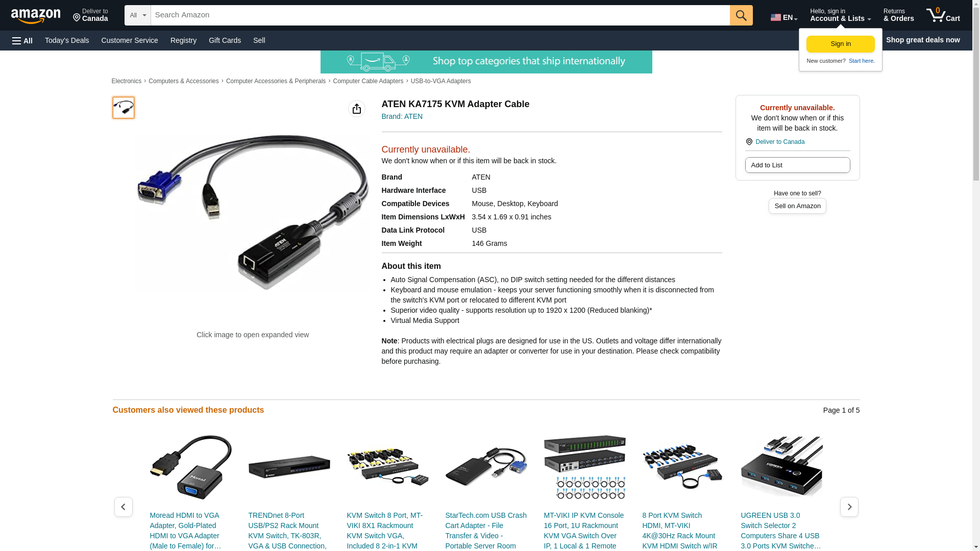980x551 pixels.
Task: Select the product image thumbnail
Action: 124,108
